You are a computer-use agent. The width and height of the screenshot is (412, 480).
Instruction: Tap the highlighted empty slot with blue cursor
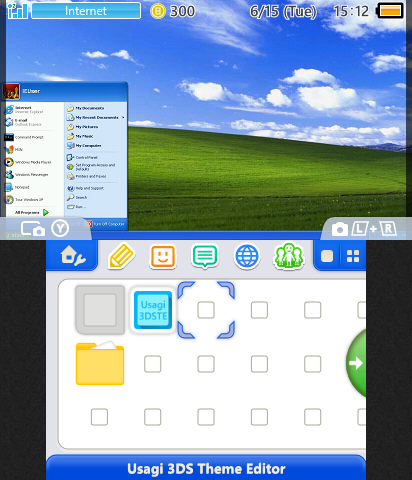coord(206,310)
